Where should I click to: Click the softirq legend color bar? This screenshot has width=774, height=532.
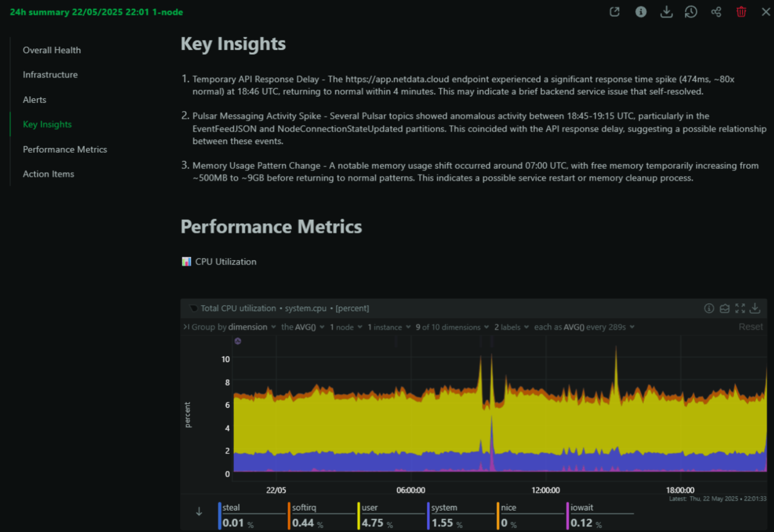[289, 515]
